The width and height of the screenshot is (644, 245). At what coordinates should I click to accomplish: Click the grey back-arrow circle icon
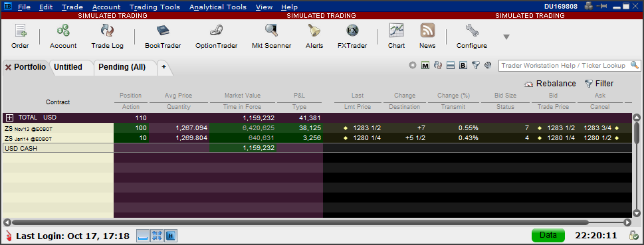tap(413, 65)
